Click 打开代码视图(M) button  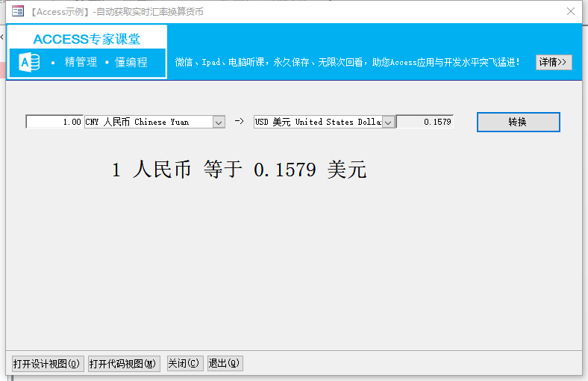[124, 364]
